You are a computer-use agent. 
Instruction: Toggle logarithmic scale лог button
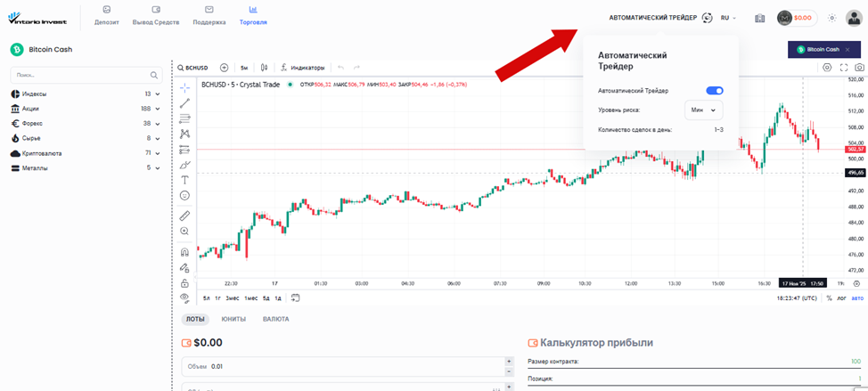[842, 298]
